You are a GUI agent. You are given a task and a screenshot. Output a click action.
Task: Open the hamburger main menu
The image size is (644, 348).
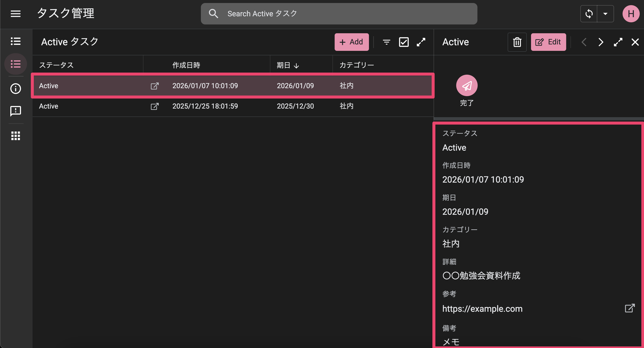(15, 14)
